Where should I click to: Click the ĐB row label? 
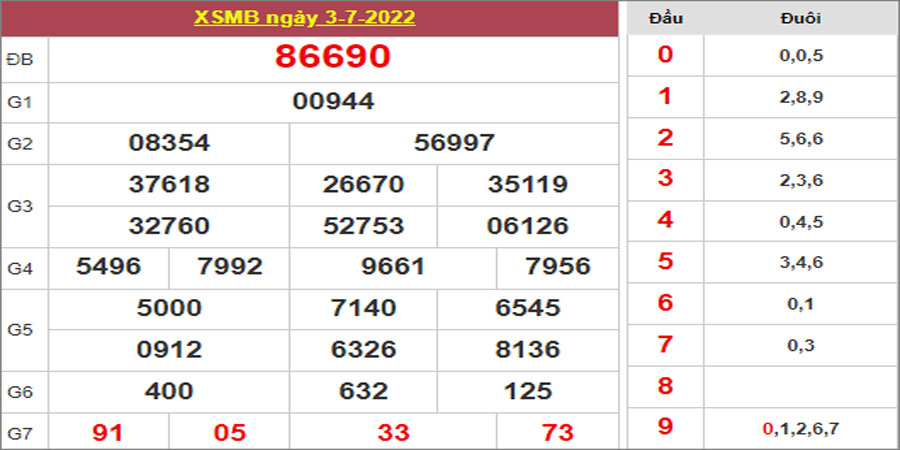[20, 60]
